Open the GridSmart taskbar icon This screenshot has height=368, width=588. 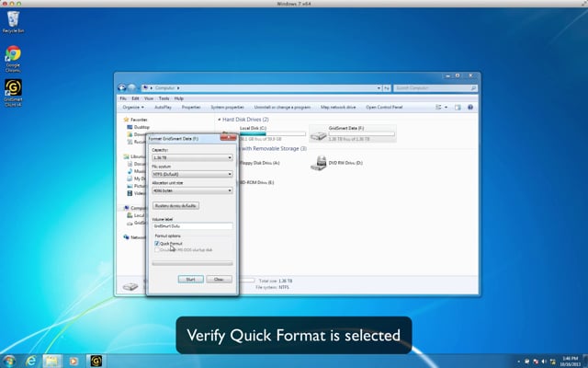point(96,361)
